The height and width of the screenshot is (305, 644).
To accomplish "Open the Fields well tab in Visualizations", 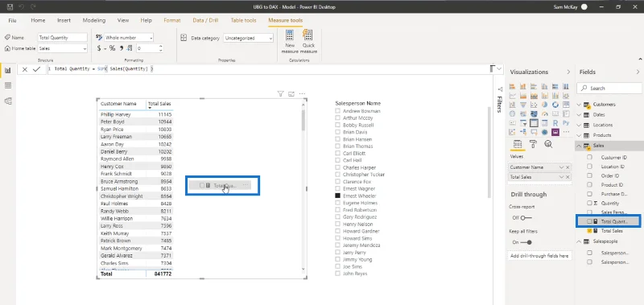I will tap(518, 145).
